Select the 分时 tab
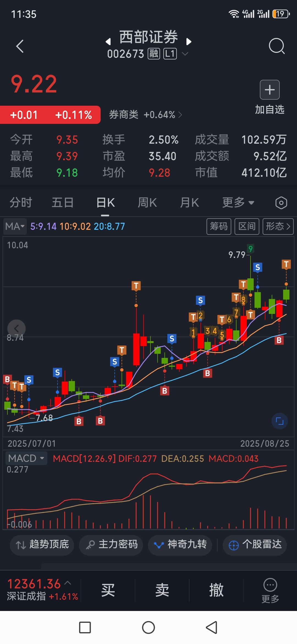Image resolution: width=297 pixels, height=644 pixels. (21, 203)
